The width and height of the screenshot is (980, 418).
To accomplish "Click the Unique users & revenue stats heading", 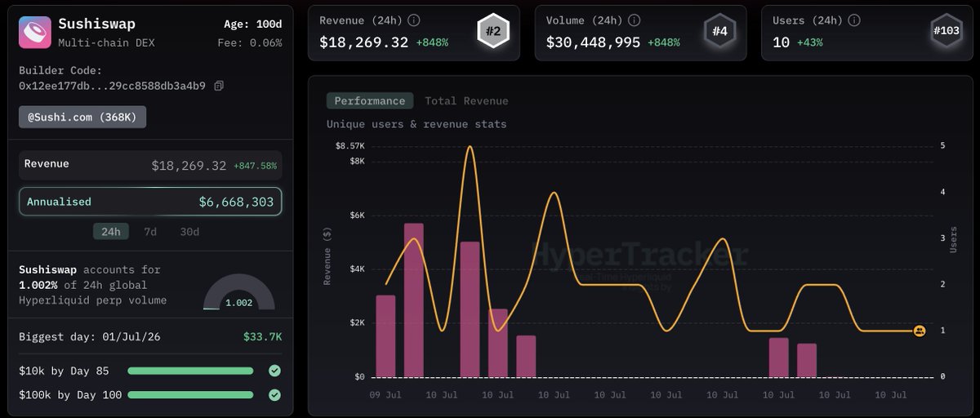I will pos(416,124).
